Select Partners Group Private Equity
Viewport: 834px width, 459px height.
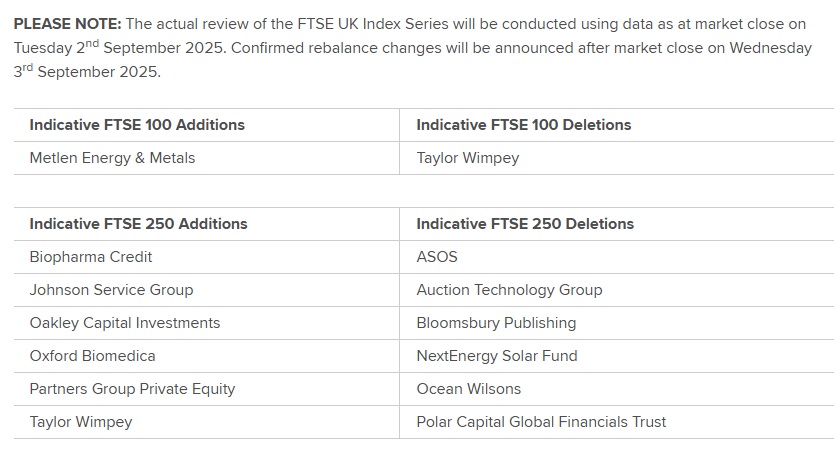click(132, 389)
